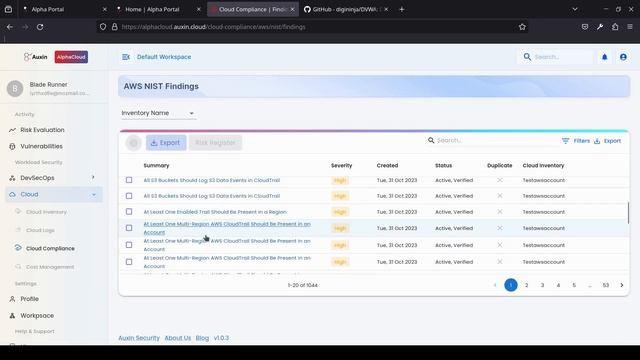The image size is (640, 360).
Task: Collapse the Cloud menu chevron
Action: coord(94,195)
